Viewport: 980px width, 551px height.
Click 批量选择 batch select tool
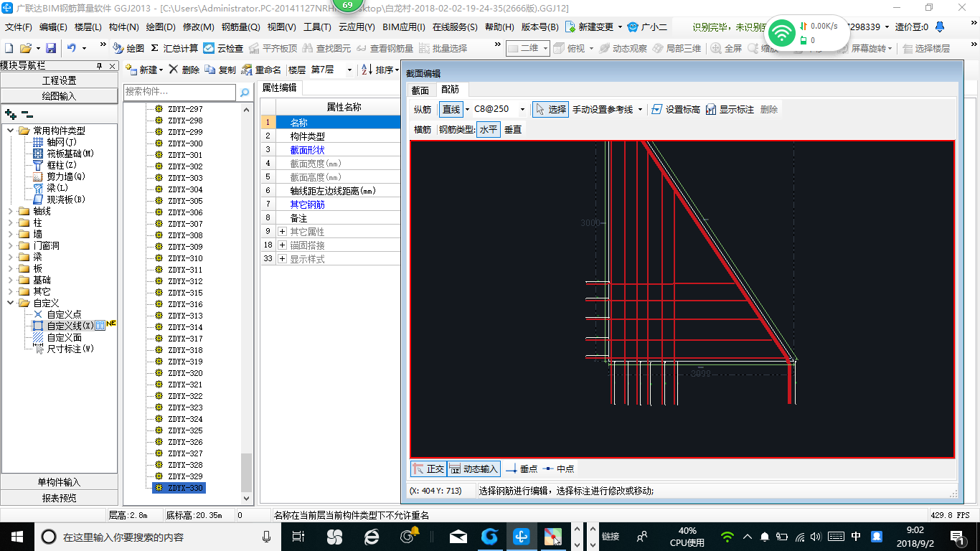(443, 48)
